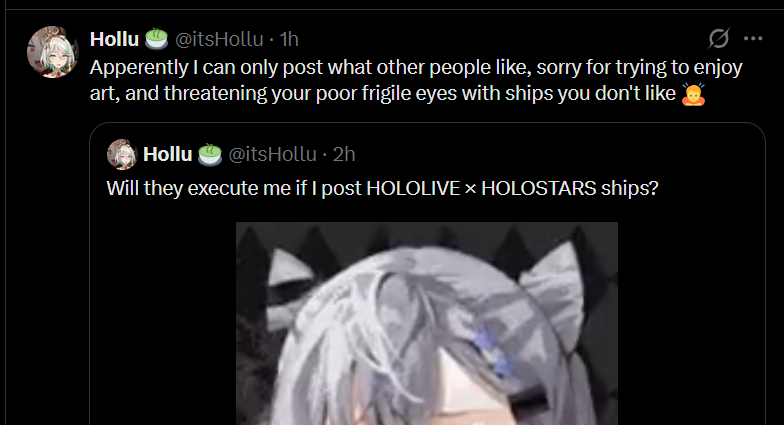Click the Hollu name in the quoted post
The height and width of the screenshot is (425, 784).
coord(168,154)
